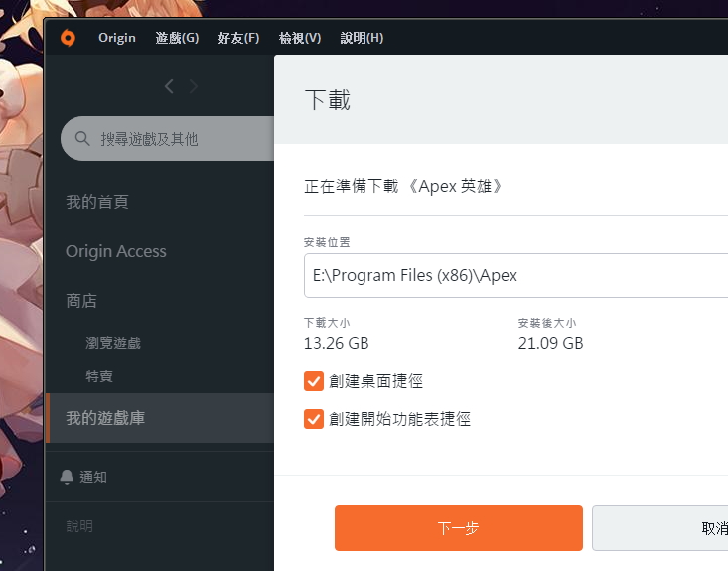Image resolution: width=728 pixels, height=571 pixels.
Task: Click the orange Origin logo icon
Action: coord(68,38)
